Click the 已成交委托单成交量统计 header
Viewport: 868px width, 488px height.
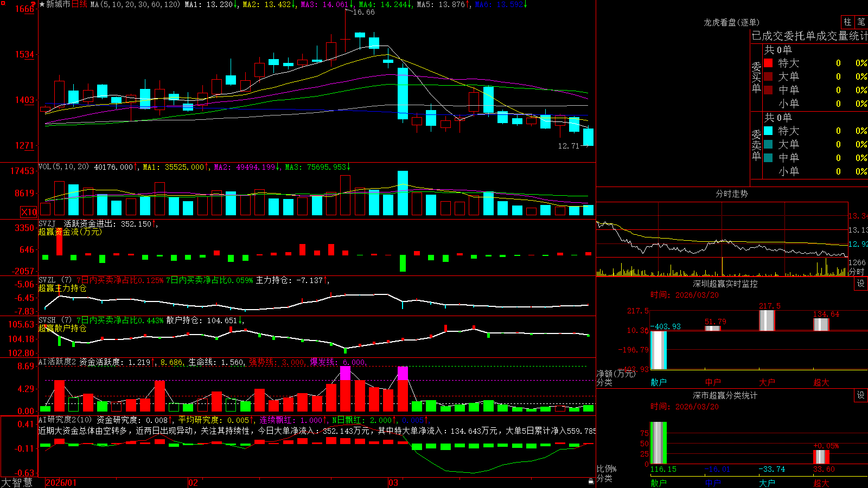coord(809,36)
